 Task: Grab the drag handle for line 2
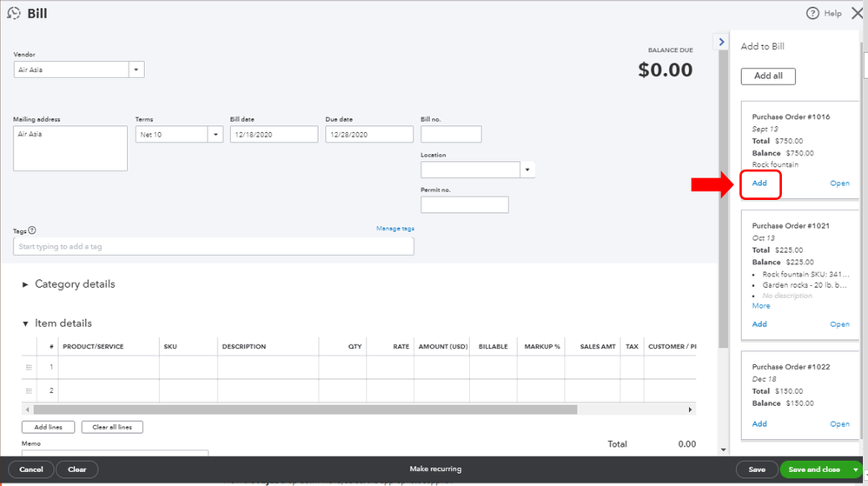pos(30,390)
